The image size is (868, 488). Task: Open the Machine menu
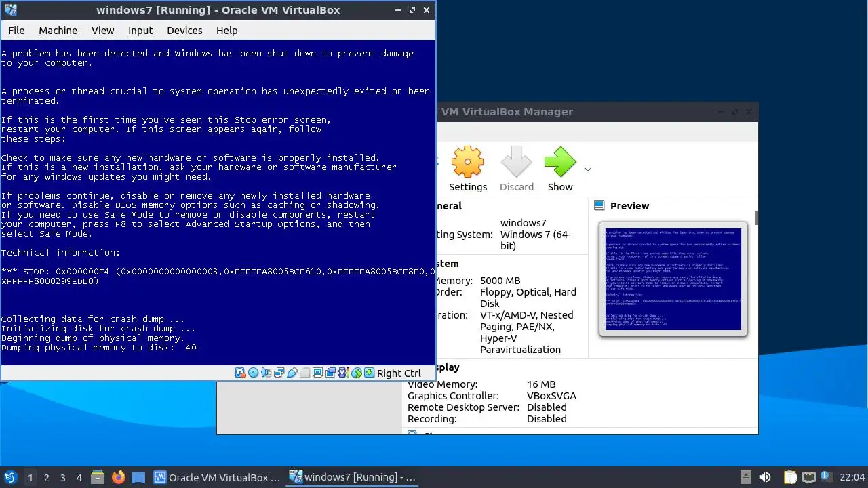point(58,30)
